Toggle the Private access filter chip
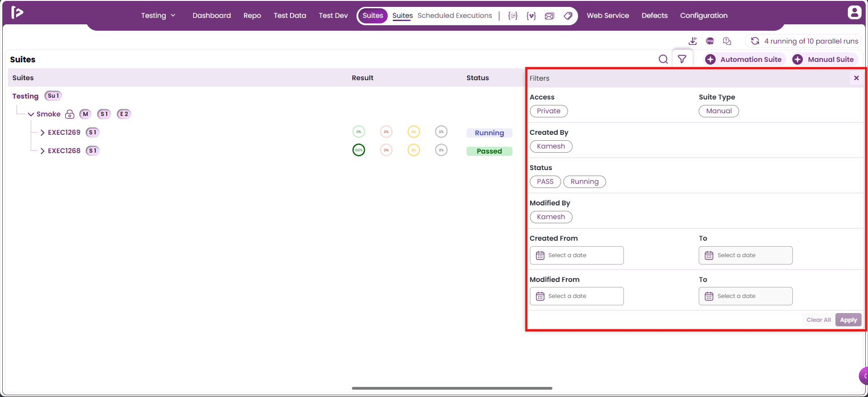 coord(549,111)
